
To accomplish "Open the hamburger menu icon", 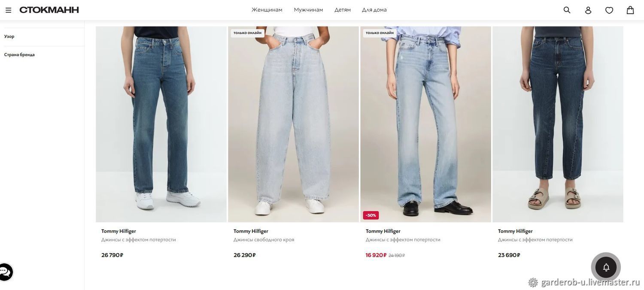I will click(8, 10).
